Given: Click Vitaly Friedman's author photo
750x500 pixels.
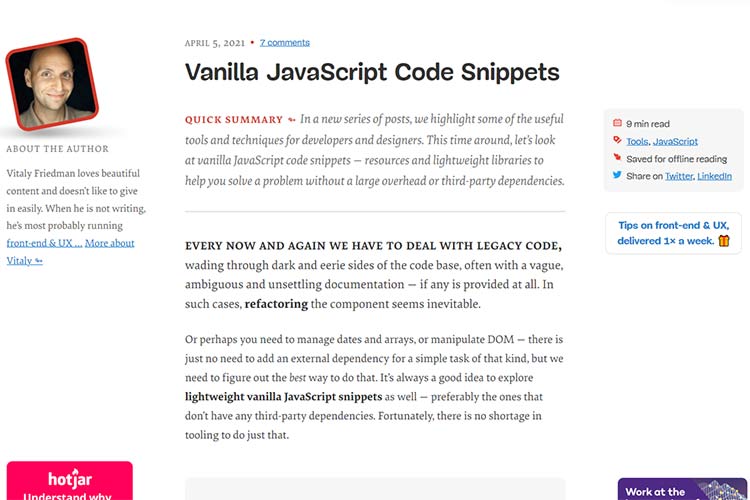Looking at the screenshot, I should 45,84.
